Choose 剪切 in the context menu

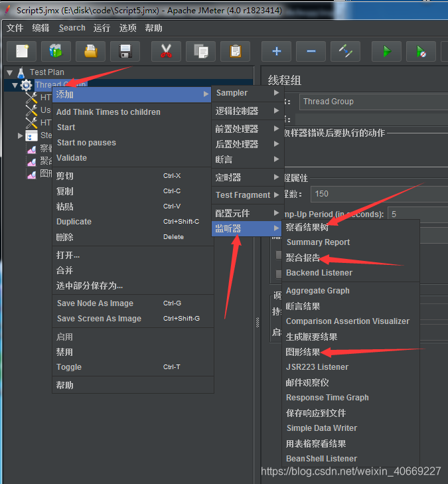(132, 176)
